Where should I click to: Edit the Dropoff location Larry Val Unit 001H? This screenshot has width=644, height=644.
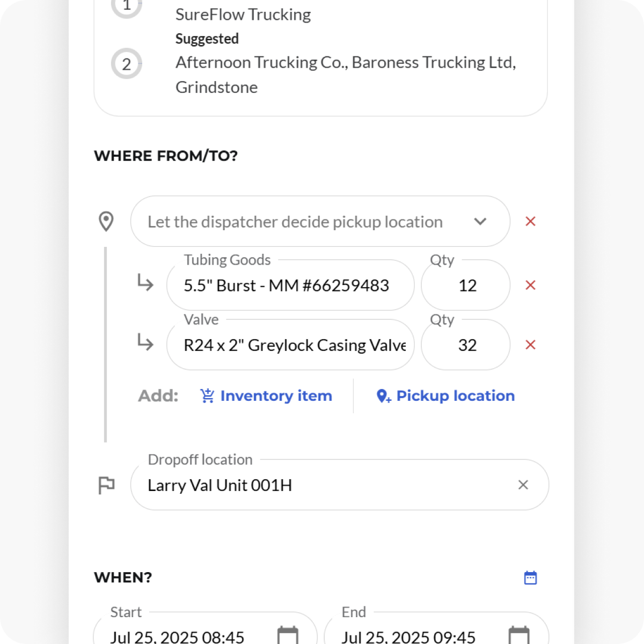pyautogui.click(x=340, y=485)
